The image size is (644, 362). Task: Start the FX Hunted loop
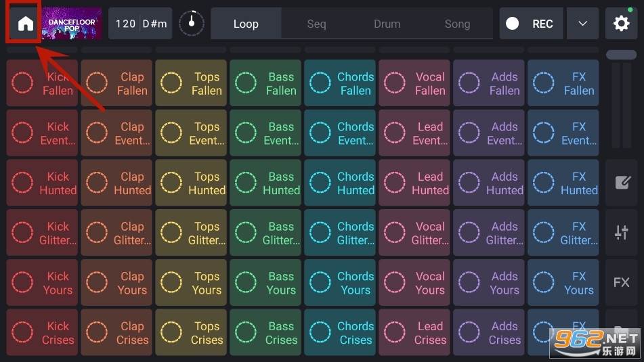tap(563, 183)
